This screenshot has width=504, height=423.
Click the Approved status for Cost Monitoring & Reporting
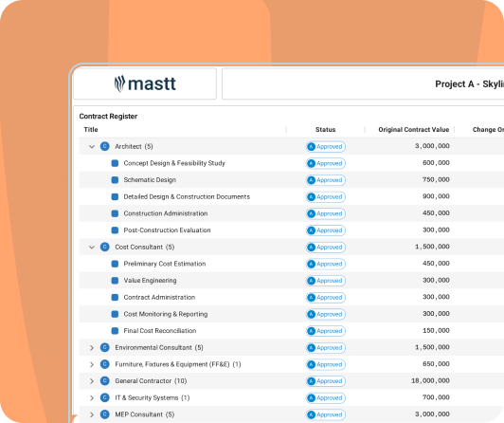point(326,314)
